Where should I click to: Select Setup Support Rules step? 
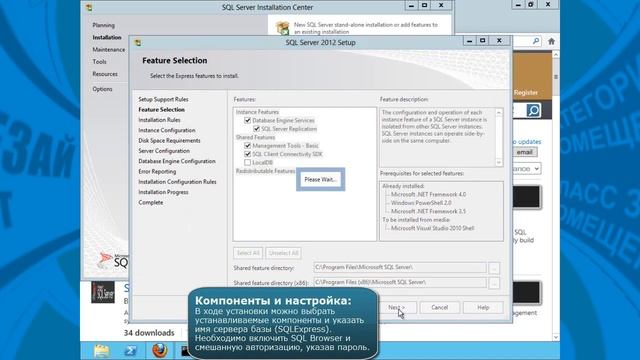163,99
